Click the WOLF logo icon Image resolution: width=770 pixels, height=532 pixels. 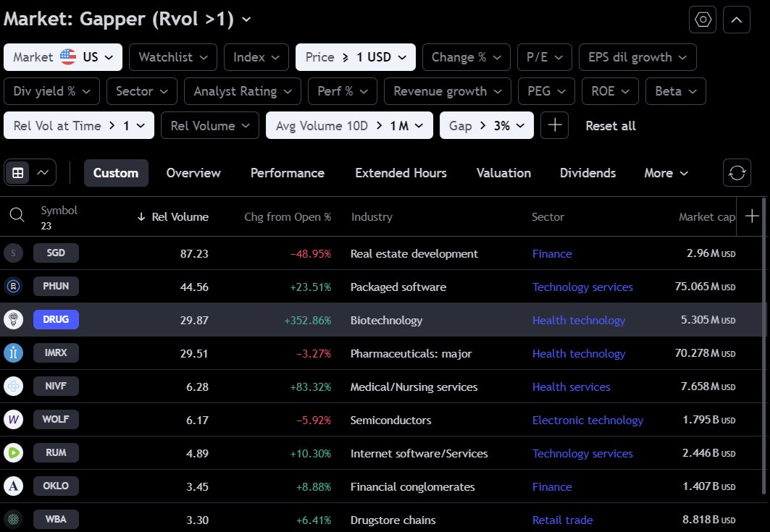(x=13, y=420)
